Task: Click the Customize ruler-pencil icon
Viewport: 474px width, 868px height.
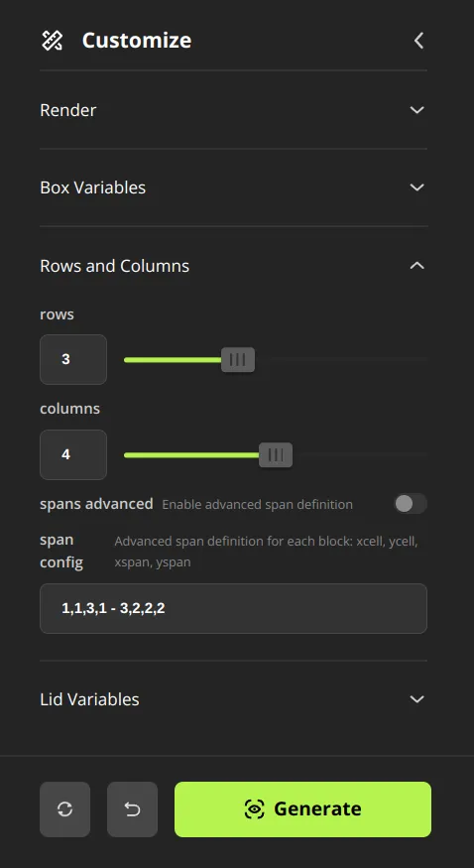Action: (x=53, y=41)
